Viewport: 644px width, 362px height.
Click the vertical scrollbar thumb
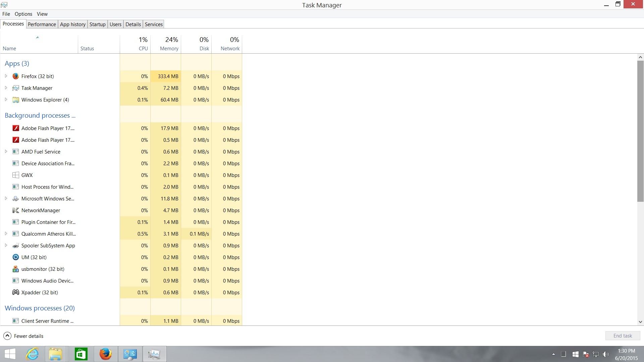[640, 131]
